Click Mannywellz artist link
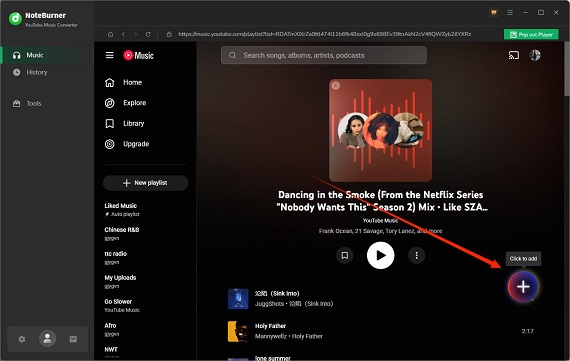 coord(271,336)
